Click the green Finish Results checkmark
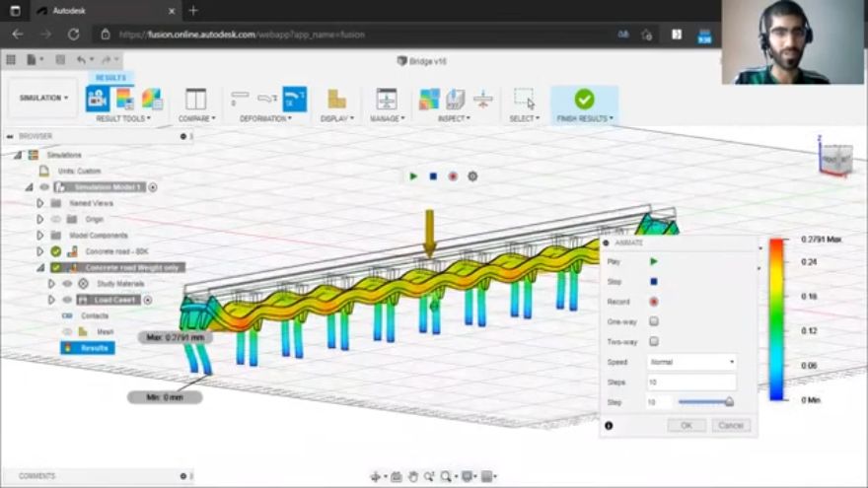868x488 pixels. click(584, 99)
